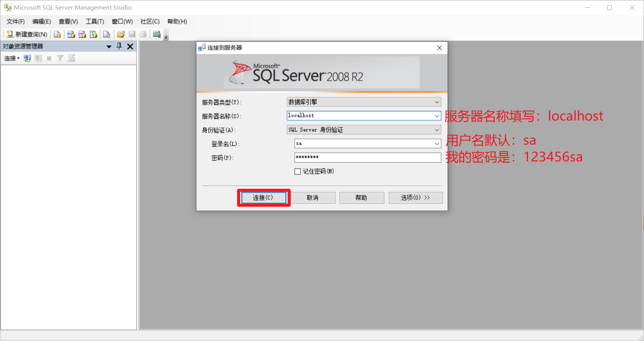The width and height of the screenshot is (644, 341).
Task: Click the DMX query toolbar icon
Action: click(x=82, y=34)
